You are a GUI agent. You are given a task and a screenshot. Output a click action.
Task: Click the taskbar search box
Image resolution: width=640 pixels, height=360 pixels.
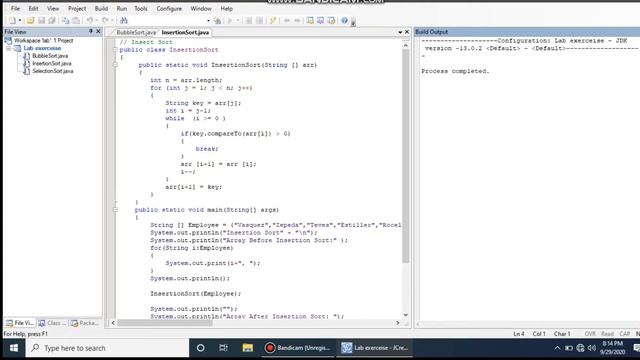pyautogui.click(x=107, y=348)
